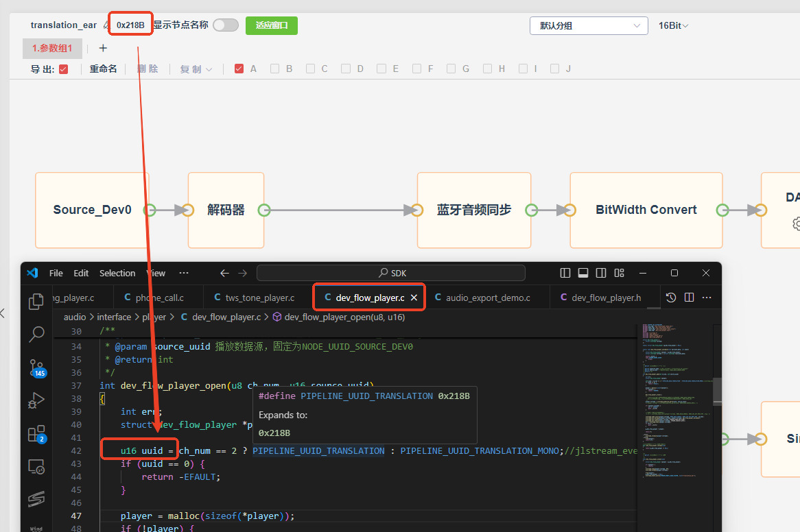800x532 pixels.
Task: Open the Run and Debug view
Action: click(36, 400)
